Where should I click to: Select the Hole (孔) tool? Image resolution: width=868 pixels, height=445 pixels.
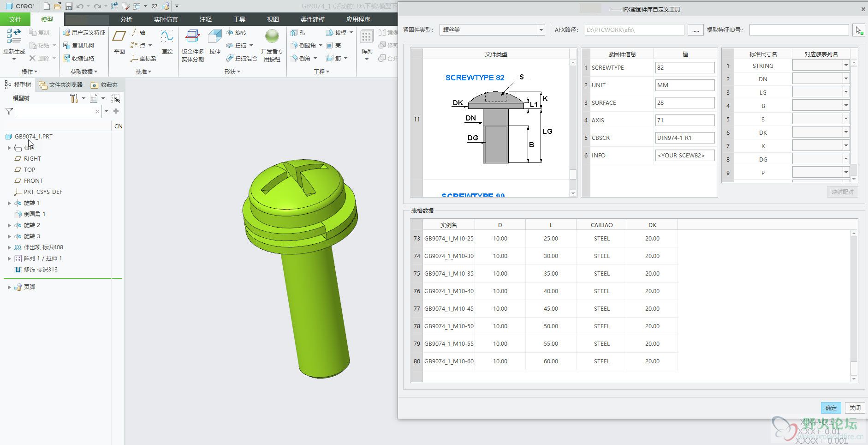pos(298,32)
